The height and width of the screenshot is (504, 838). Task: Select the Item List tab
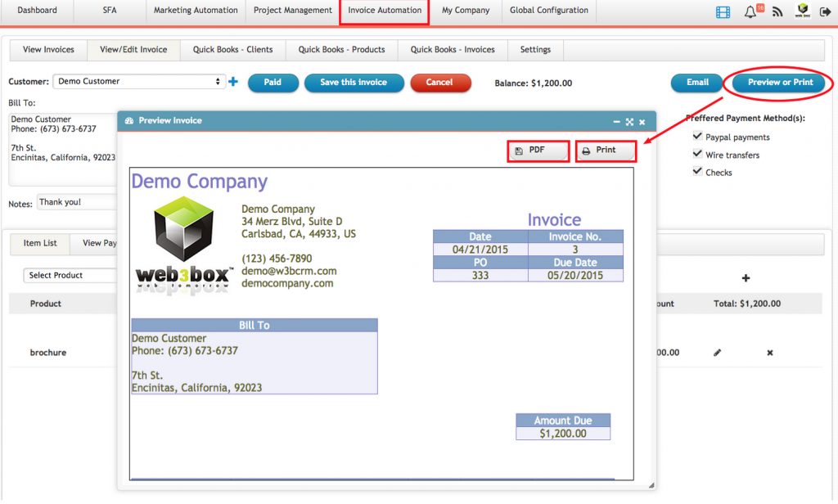[x=40, y=243]
